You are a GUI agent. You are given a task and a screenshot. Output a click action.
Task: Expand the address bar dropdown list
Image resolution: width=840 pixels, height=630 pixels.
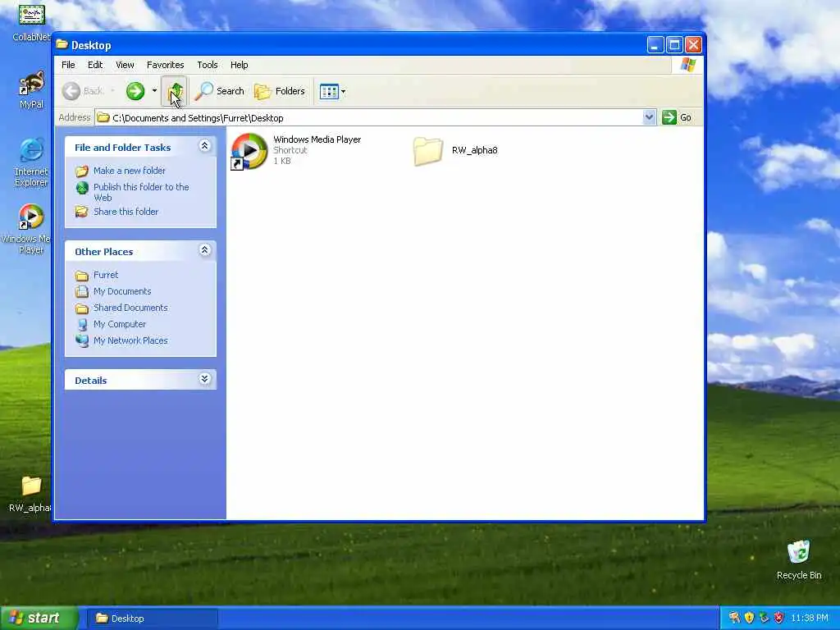(650, 117)
